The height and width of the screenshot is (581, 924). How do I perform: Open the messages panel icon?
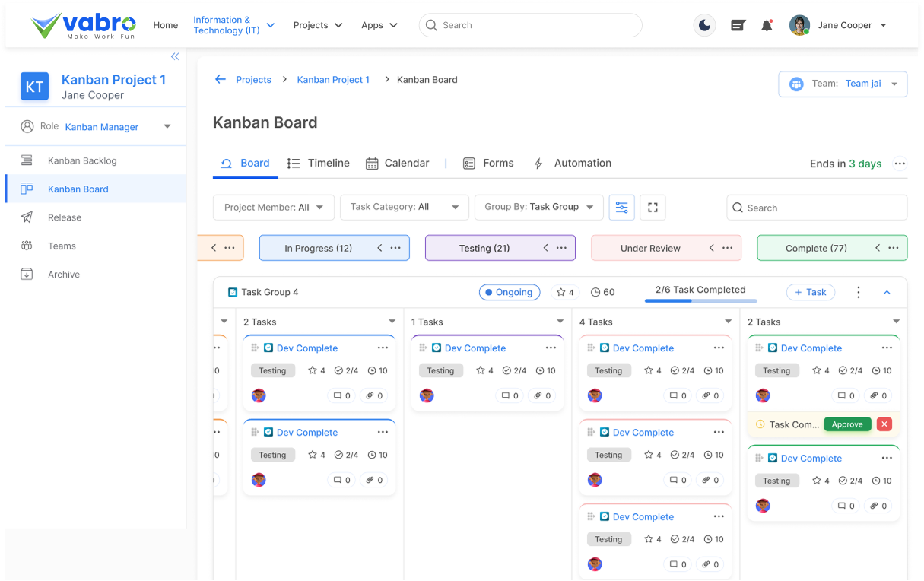pos(737,24)
